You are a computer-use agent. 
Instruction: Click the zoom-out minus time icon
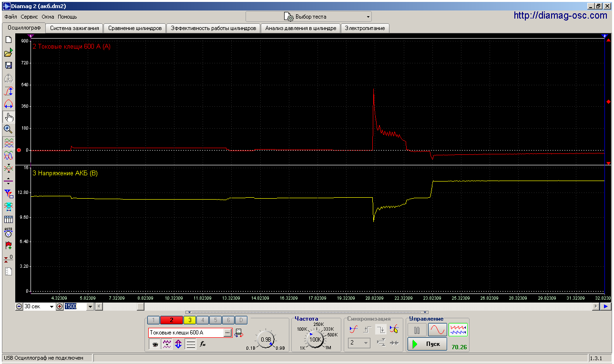click(19, 306)
